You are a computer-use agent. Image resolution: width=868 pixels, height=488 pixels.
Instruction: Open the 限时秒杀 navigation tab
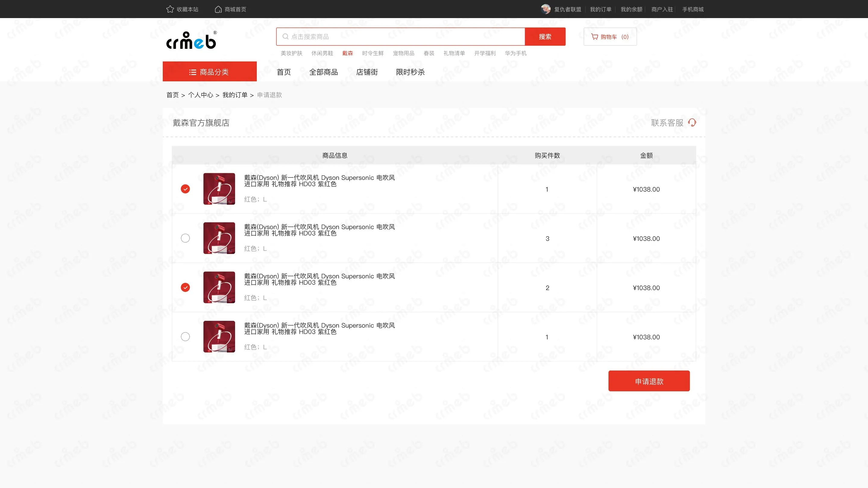pyautogui.click(x=410, y=72)
